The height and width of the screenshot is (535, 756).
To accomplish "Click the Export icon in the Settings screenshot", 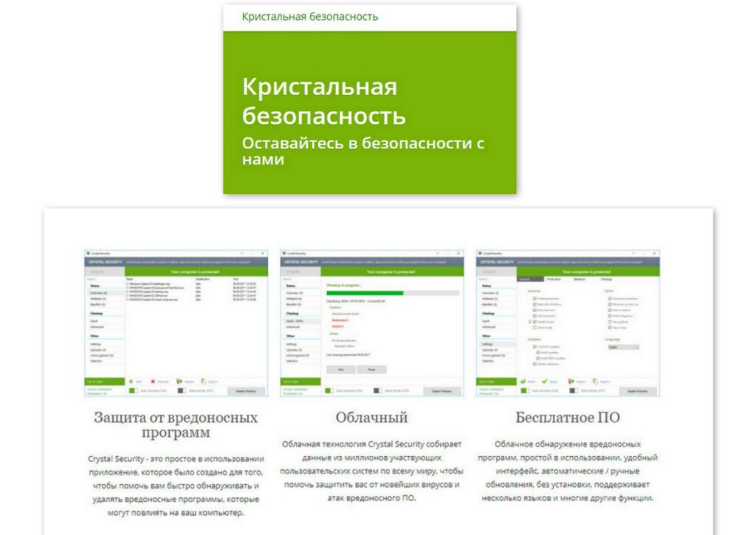I will (x=594, y=382).
